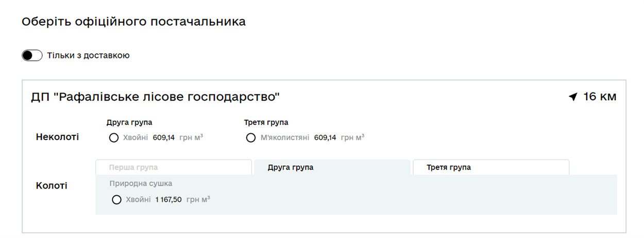
Task: Choose Хвойні radio under Природна сушка
Action: point(116,199)
